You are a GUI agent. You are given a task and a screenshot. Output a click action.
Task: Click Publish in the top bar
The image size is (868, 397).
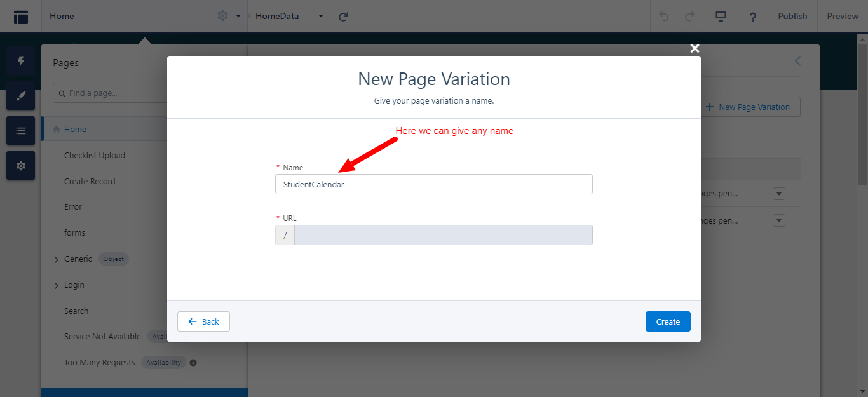click(x=792, y=17)
